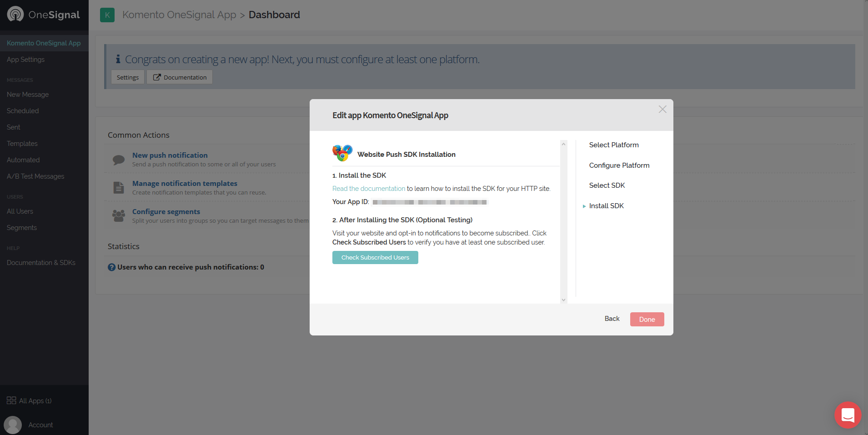
Task: Open Manage notification templates link
Action: pyautogui.click(x=185, y=184)
